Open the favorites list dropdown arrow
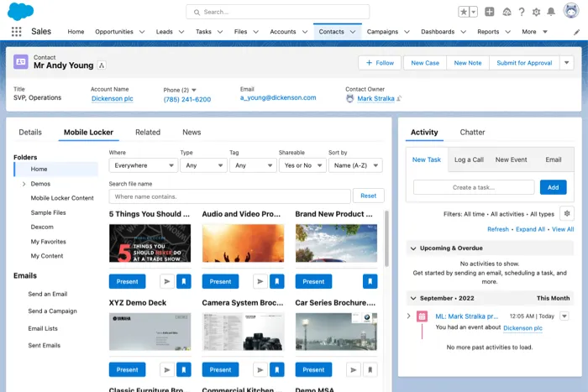 pyautogui.click(x=474, y=12)
